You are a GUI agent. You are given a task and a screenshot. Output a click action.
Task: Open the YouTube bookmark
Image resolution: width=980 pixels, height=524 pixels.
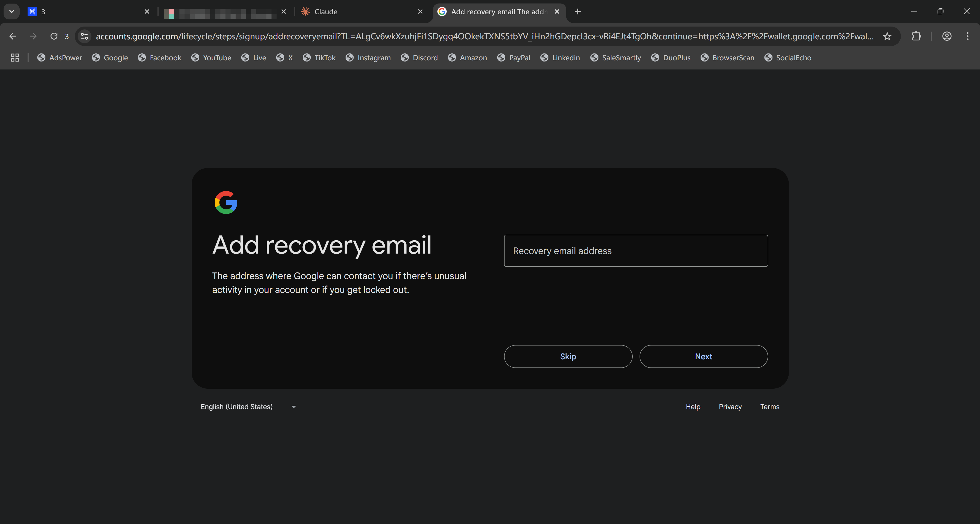click(212, 57)
